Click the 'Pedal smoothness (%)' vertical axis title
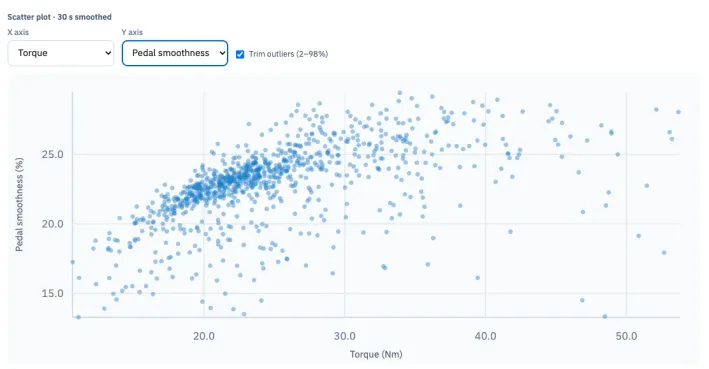The width and height of the screenshot is (709, 369). 19,204
